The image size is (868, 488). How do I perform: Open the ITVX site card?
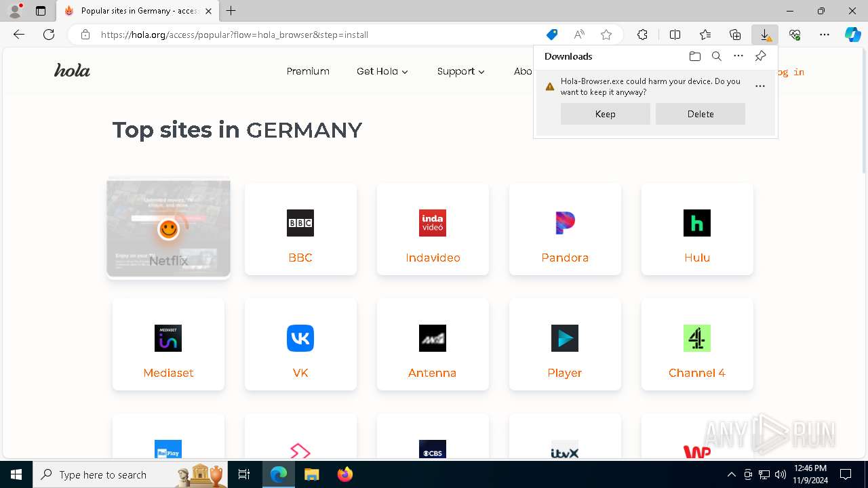(x=565, y=437)
